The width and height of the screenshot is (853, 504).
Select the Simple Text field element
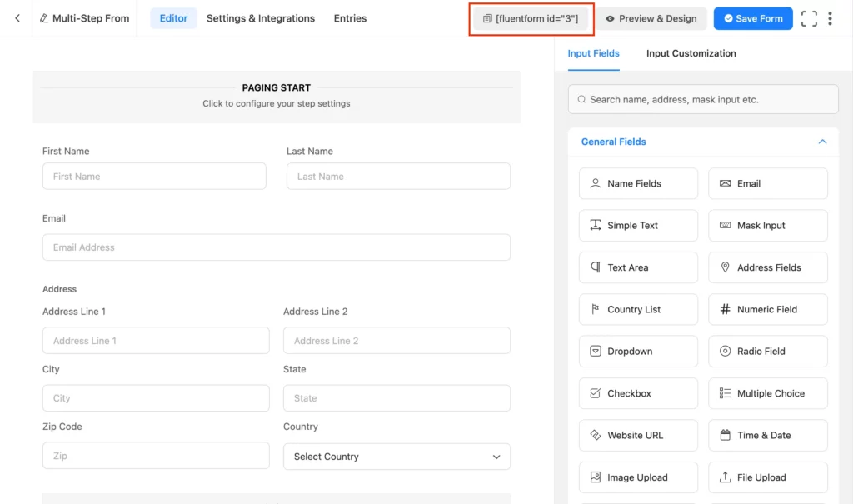click(x=638, y=225)
